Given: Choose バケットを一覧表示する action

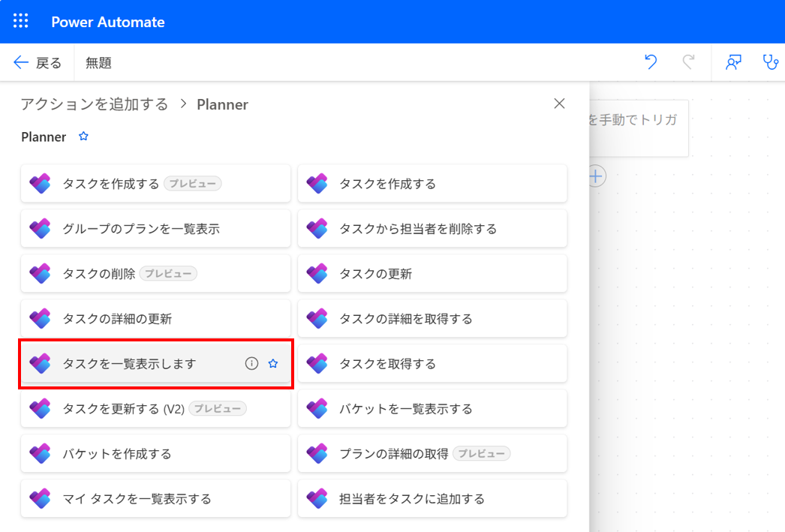Looking at the screenshot, I should coord(432,409).
